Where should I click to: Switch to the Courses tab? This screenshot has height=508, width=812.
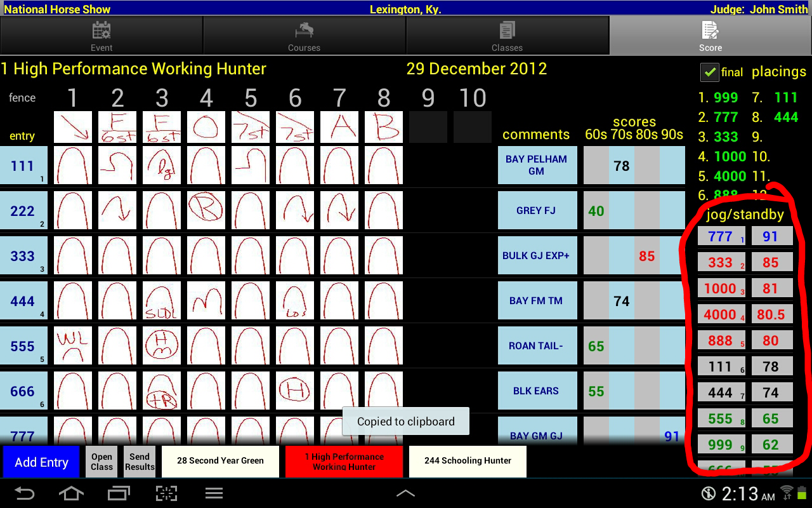(x=304, y=36)
